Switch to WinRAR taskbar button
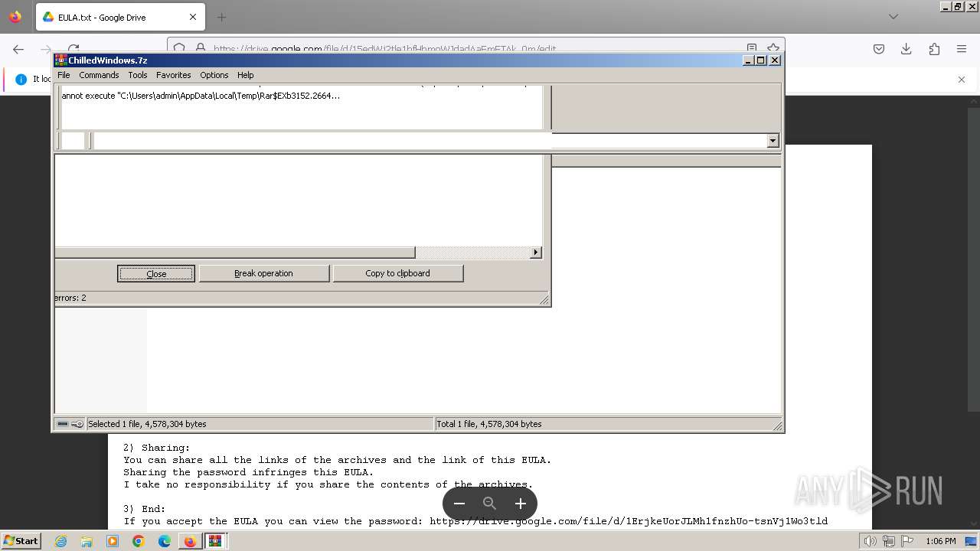The image size is (980, 551). (x=216, y=541)
